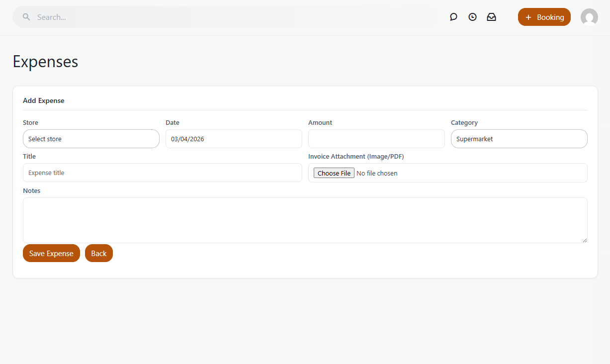Click inside the Notes text area

305,220
